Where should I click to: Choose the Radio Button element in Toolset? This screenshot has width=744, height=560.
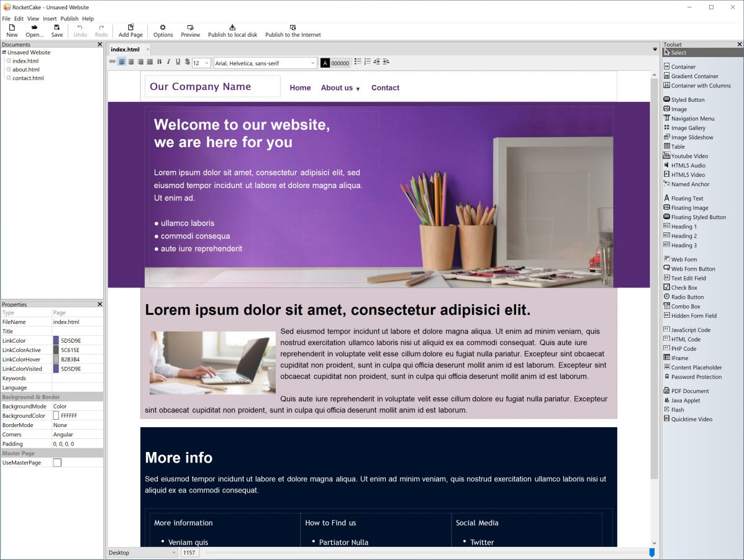(687, 297)
